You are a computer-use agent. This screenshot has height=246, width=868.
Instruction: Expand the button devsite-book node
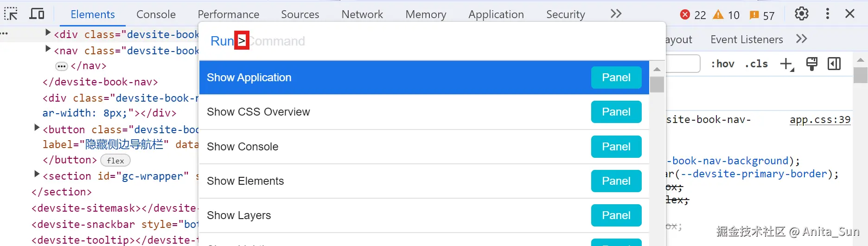(37, 128)
